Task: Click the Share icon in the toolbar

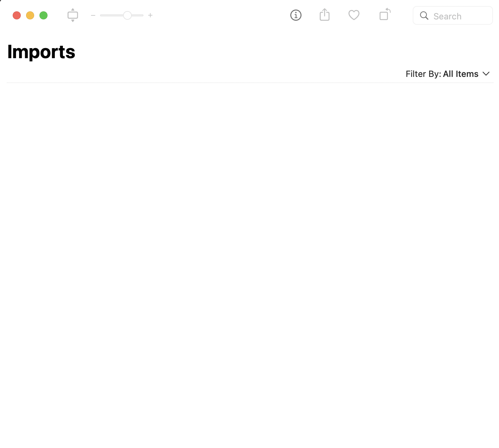Action: (x=324, y=15)
